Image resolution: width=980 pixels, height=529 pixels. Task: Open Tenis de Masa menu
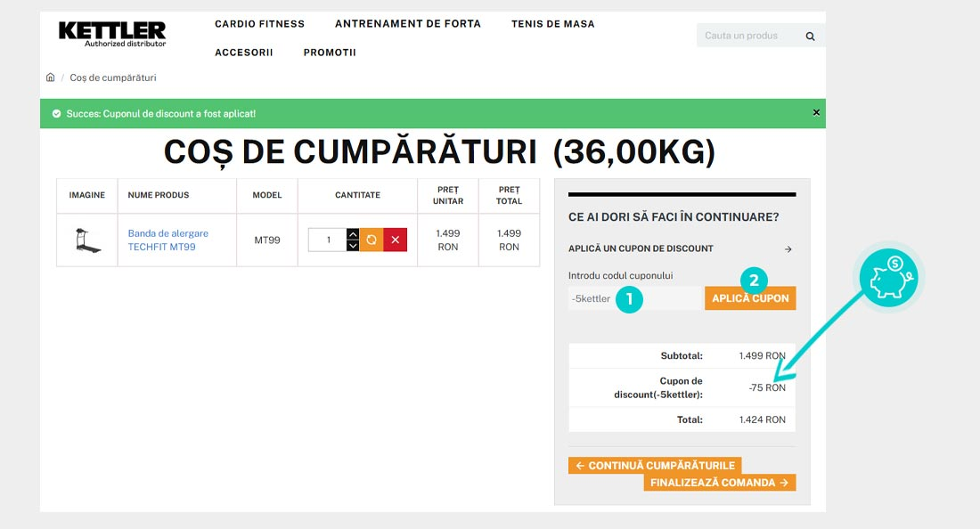553,24
